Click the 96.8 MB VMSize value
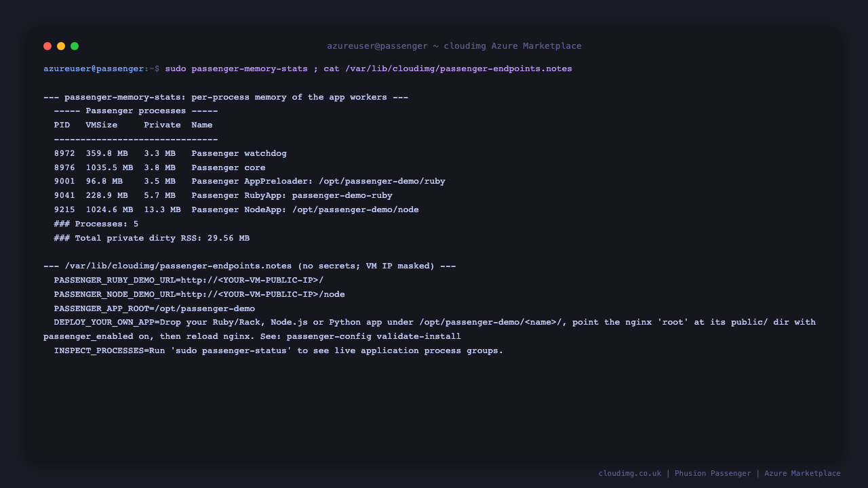868x488 pixels. tap(104, 181)
